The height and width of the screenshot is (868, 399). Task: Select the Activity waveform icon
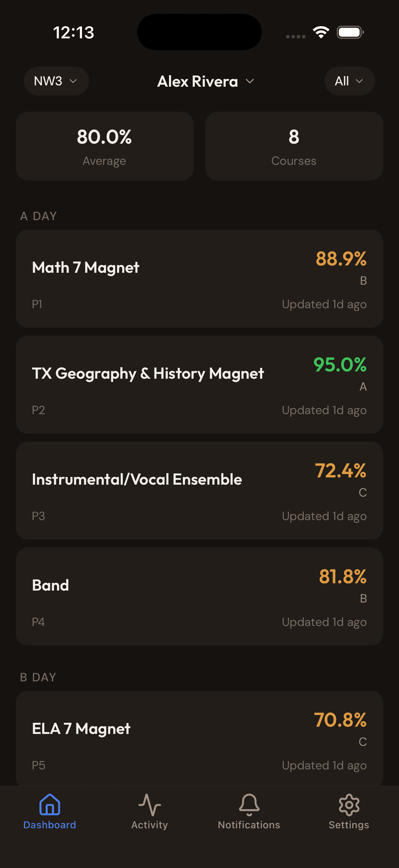point(149,810)
